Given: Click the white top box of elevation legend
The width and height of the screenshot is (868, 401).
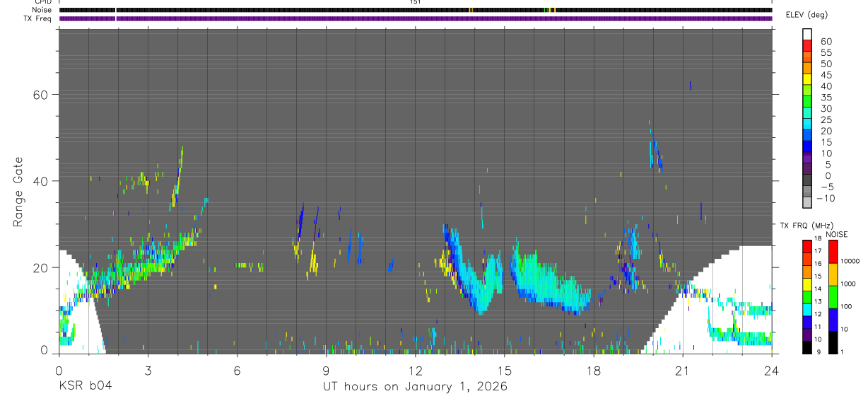Looking at the screenshot, I should point(807,34).
